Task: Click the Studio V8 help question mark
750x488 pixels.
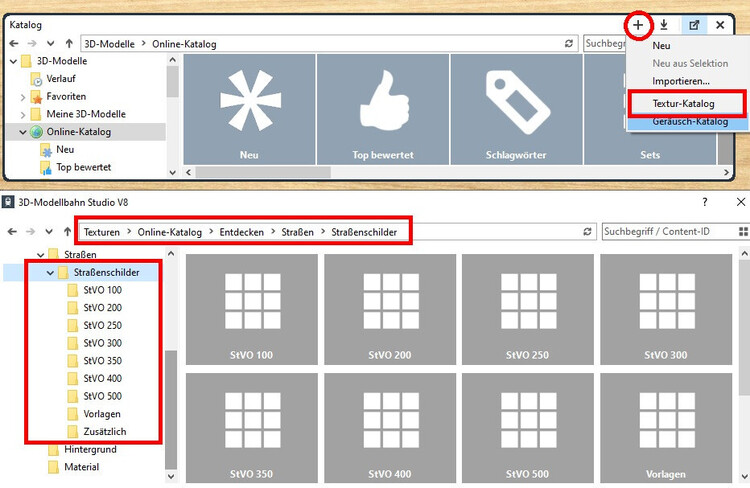Action: tap(705, 202)
